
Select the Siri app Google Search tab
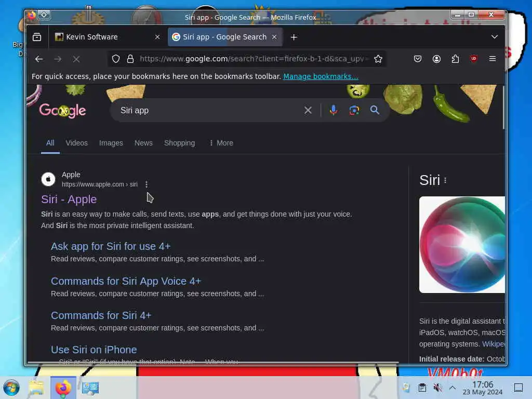225,37
